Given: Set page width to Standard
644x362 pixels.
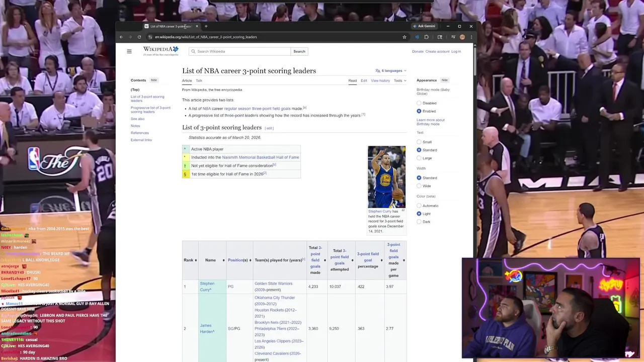Looking at the screenshot, I should (x=419, y=178).
